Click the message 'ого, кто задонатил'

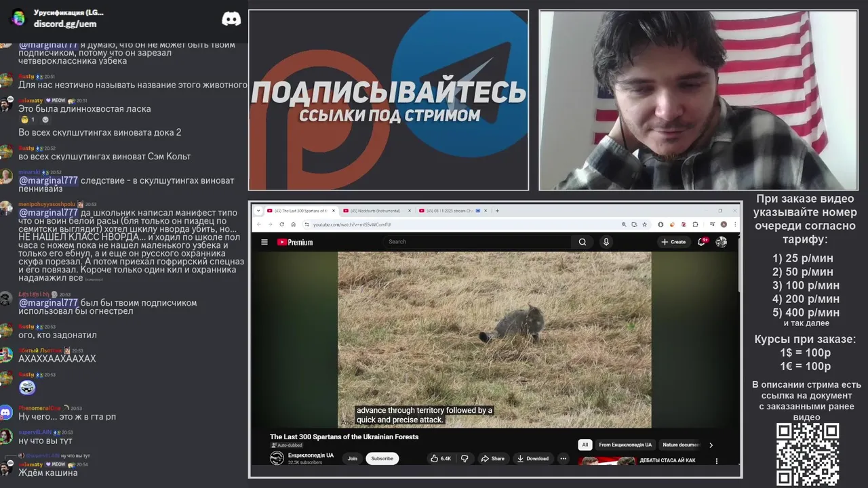(58, 335)
